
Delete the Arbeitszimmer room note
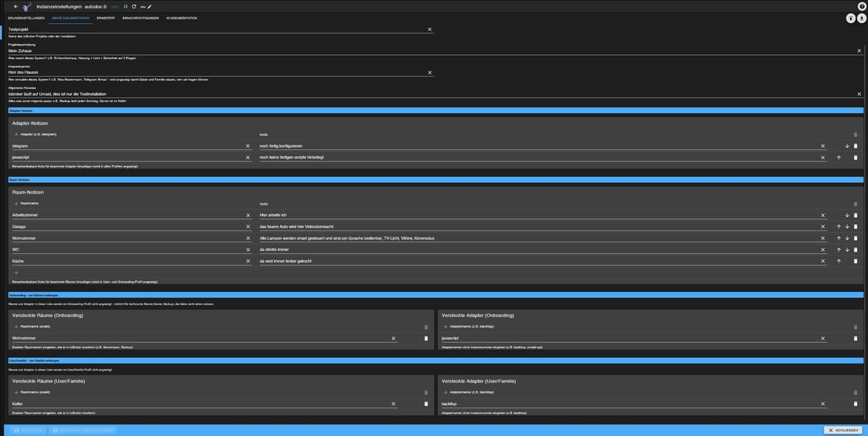point(855,215)
